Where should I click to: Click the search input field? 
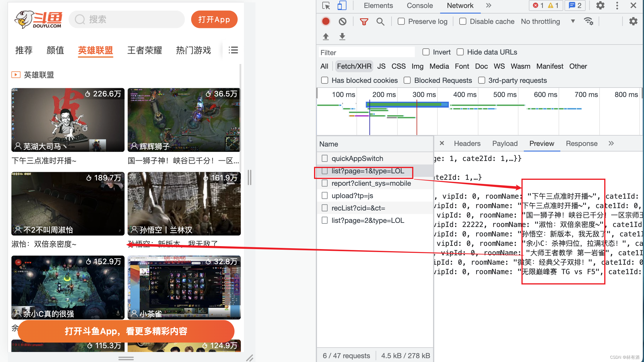tap(127, 19)
